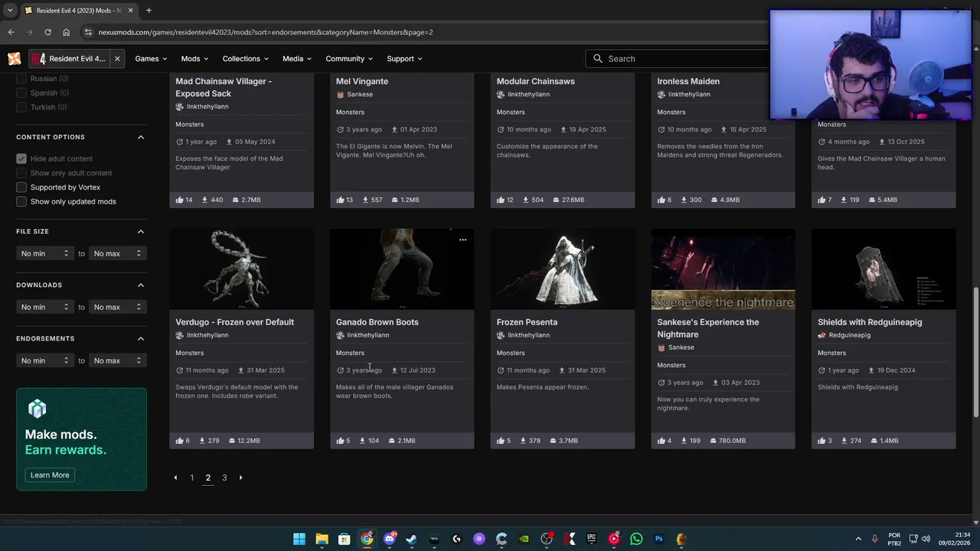Viewport: 980px width, 551px height.
Task: Go to page 1 of results
Action: point(191,478)
